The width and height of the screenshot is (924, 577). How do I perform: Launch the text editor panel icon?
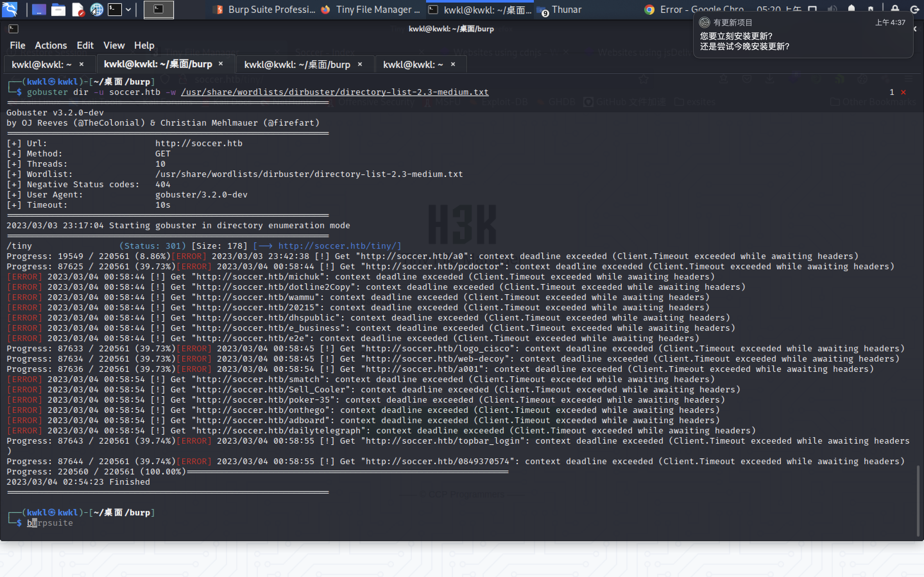(78, 10)
